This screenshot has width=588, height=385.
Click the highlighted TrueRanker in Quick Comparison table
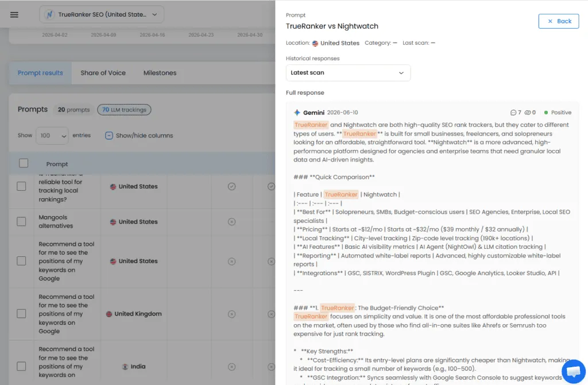pyautogui.click(x=341, y=194)
